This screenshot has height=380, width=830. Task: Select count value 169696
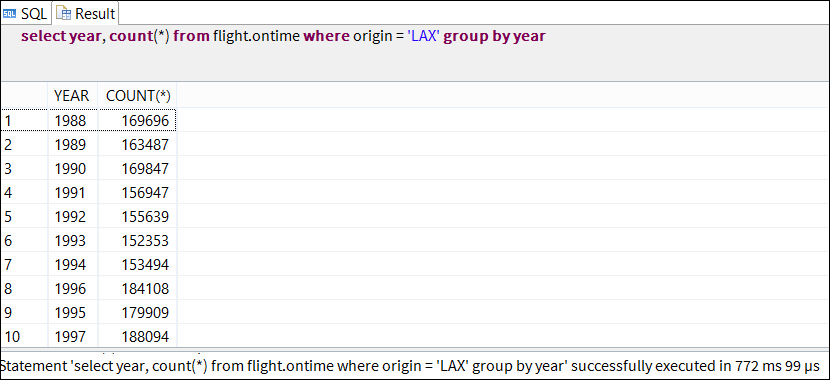click(x=138, y=121)
